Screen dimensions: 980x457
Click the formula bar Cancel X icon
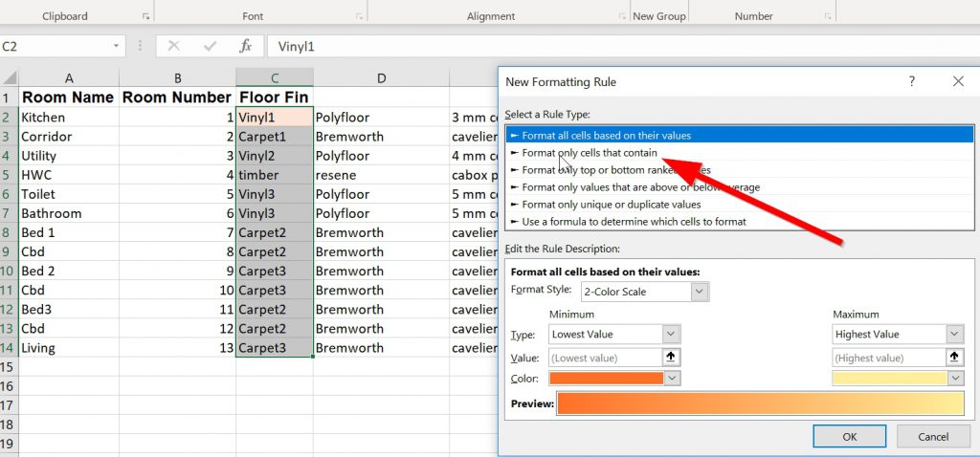[173, 46]
